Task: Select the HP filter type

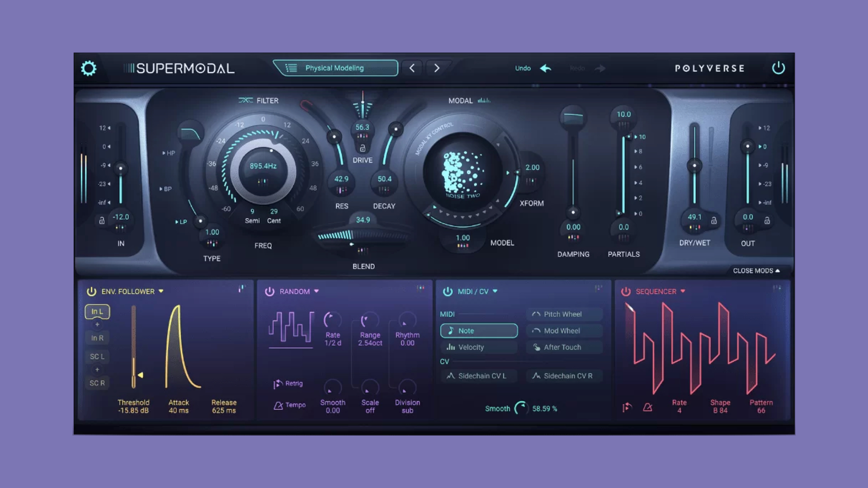Action: click(x=169, y=153)
